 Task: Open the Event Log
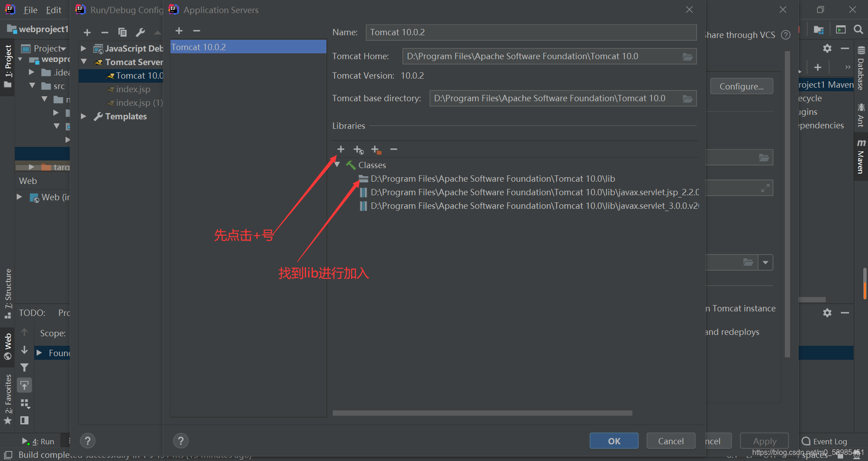click(825, 442)
